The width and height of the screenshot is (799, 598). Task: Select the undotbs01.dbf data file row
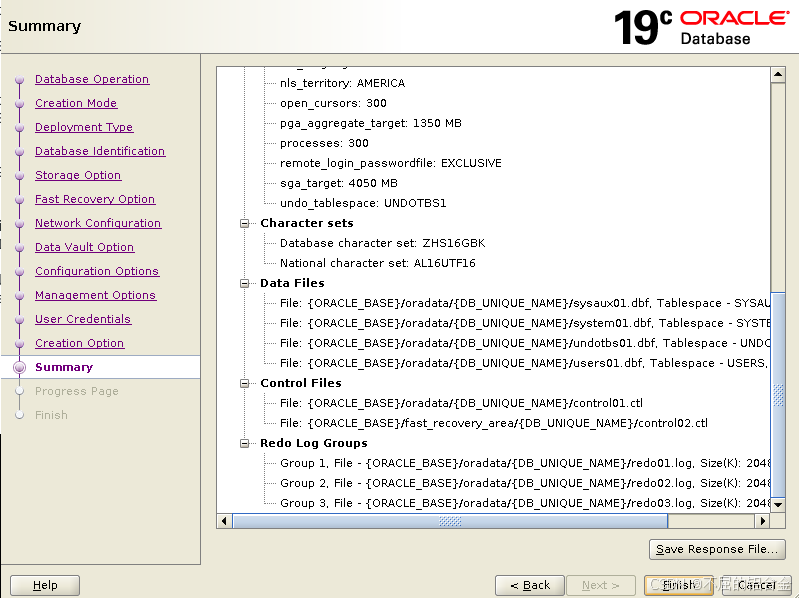pyautogui.click(x=525, y=343)
